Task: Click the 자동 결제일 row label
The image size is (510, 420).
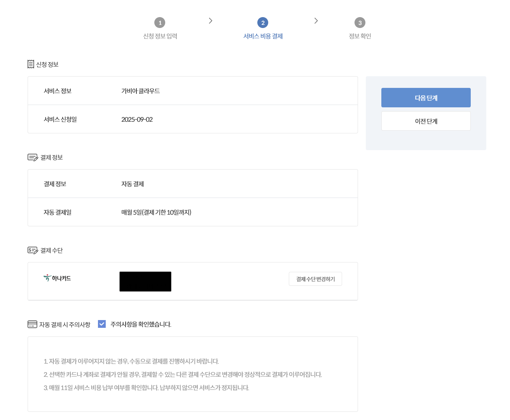Action: tap(58, 212)
